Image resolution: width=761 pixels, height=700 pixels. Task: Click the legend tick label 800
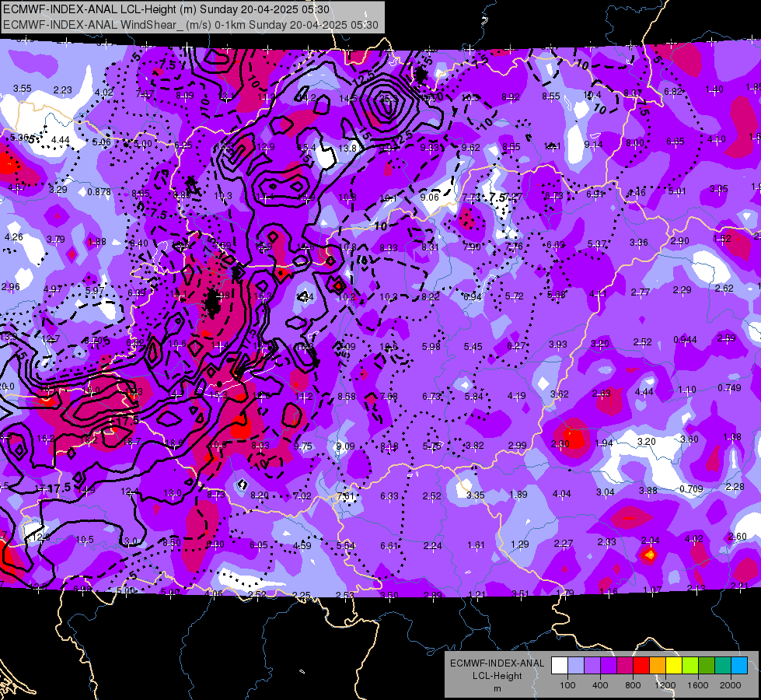pyautogui.click(x=633, y=685)
